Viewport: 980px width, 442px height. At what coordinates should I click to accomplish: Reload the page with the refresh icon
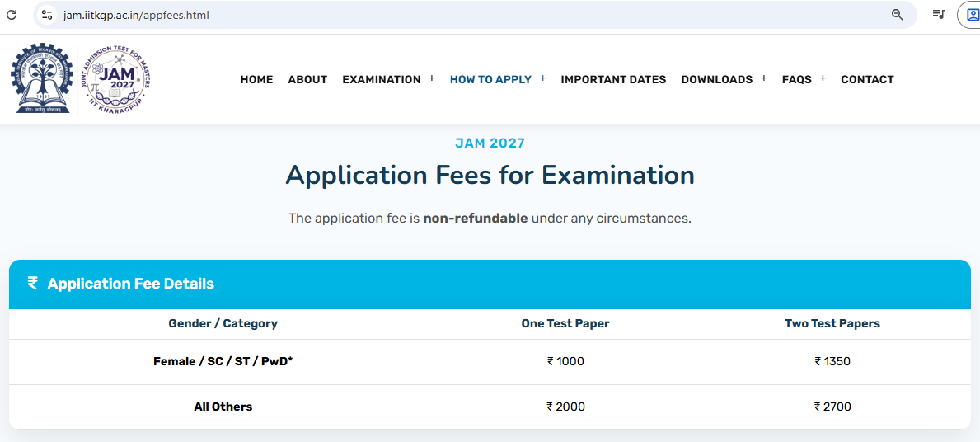pos(12,15)
